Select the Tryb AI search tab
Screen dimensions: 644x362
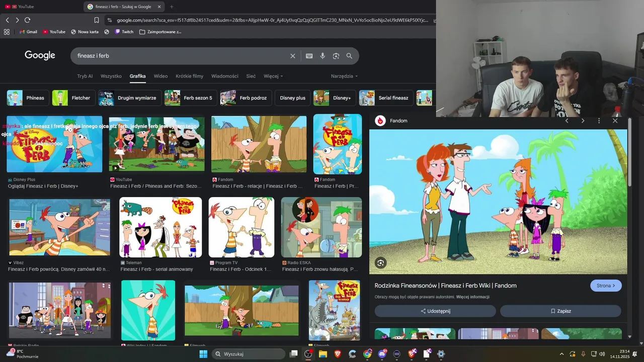pyautogui.click(x=85, y=76)
